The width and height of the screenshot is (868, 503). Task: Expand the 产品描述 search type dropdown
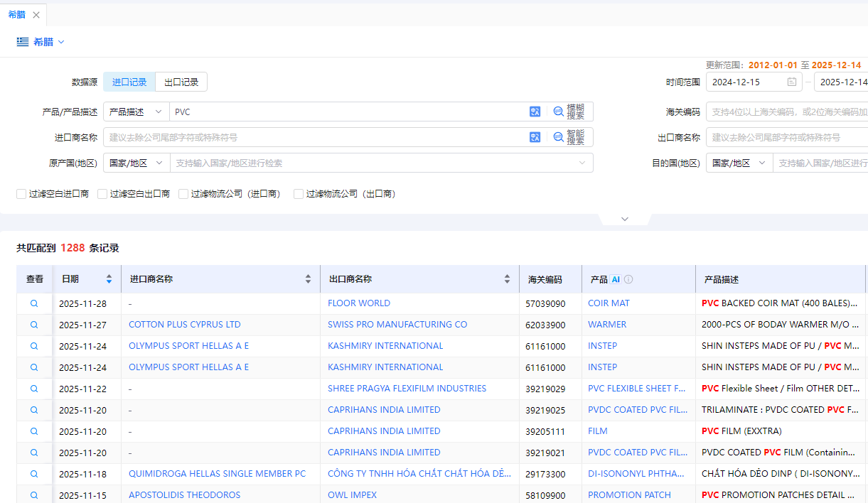136,112
